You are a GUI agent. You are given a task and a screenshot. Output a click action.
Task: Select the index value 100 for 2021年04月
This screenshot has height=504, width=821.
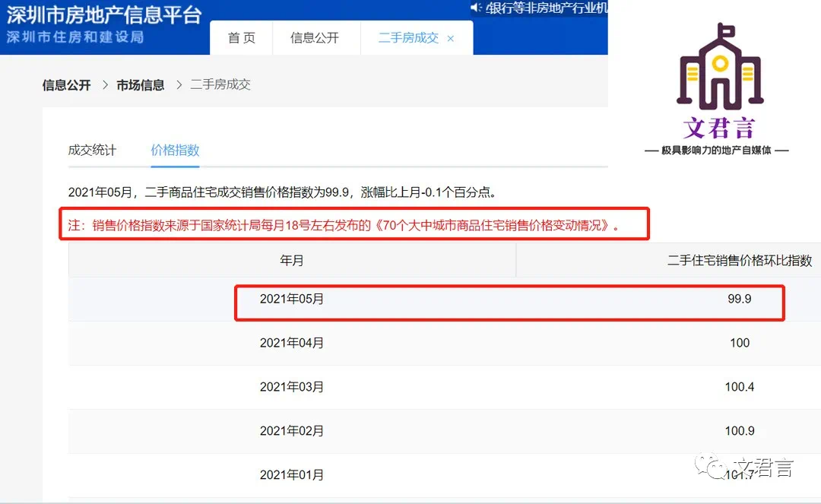coord(740,343)
